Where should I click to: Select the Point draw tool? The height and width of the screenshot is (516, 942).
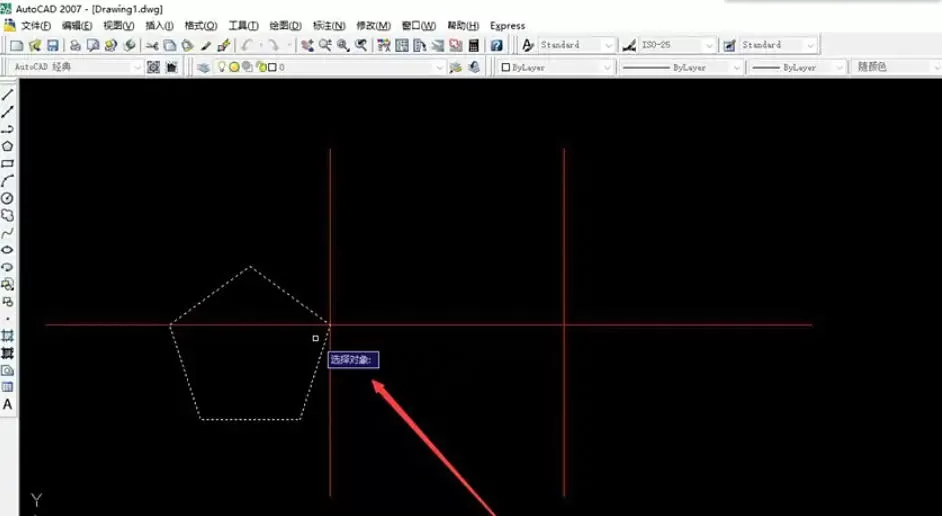pos(7,318)
